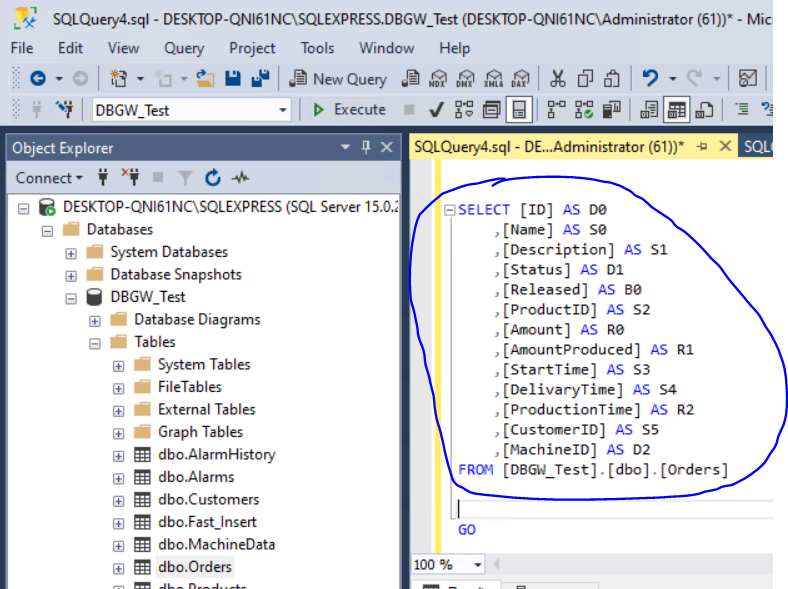Select the dbo.MachineData table
Screen dimensions: 788x589
click(217, 544)
